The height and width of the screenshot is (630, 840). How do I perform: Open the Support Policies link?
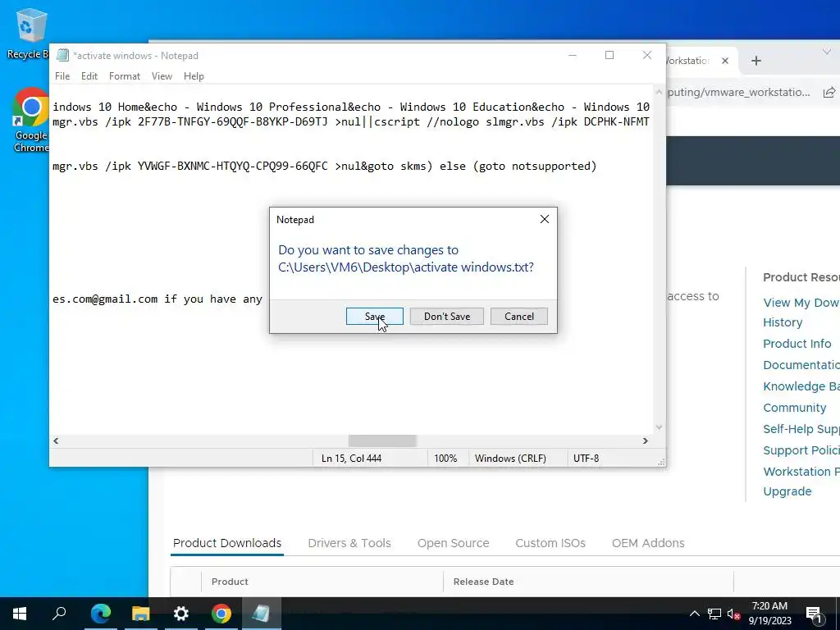[x=801, y=450]
